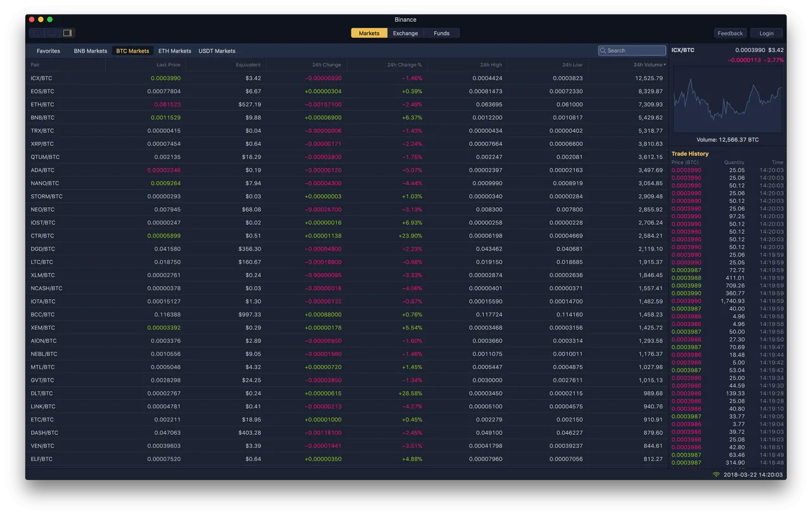Open the USDT Markets tab

217,51
